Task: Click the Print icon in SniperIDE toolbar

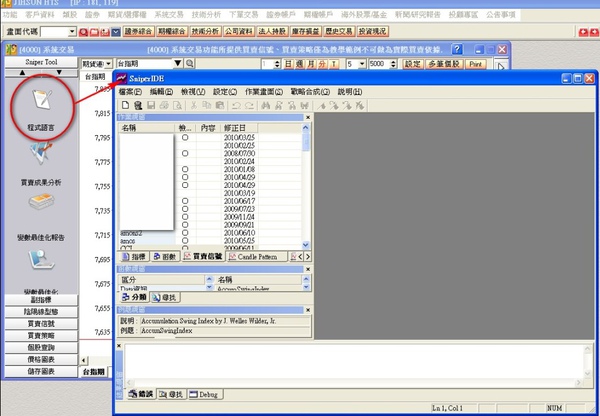Action: pos(164,105)
